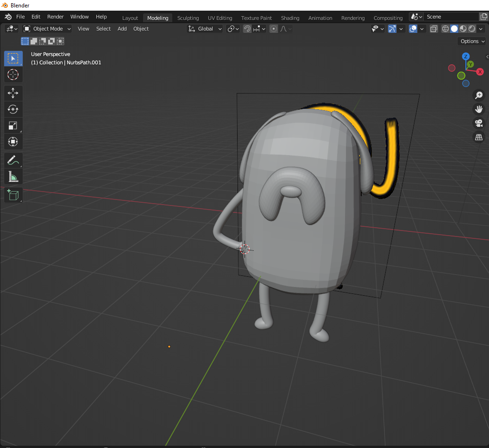The height and width of the screenshot is (448, 489).
Task: Select the Transform tool
Action: click(x=13, y=142)
